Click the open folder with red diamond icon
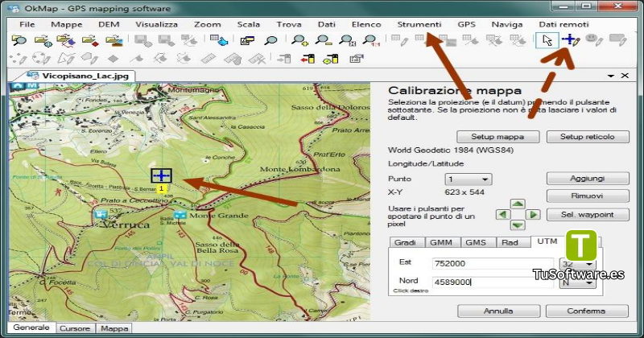Screen dimensions: 644x338 tap(90, 40)
